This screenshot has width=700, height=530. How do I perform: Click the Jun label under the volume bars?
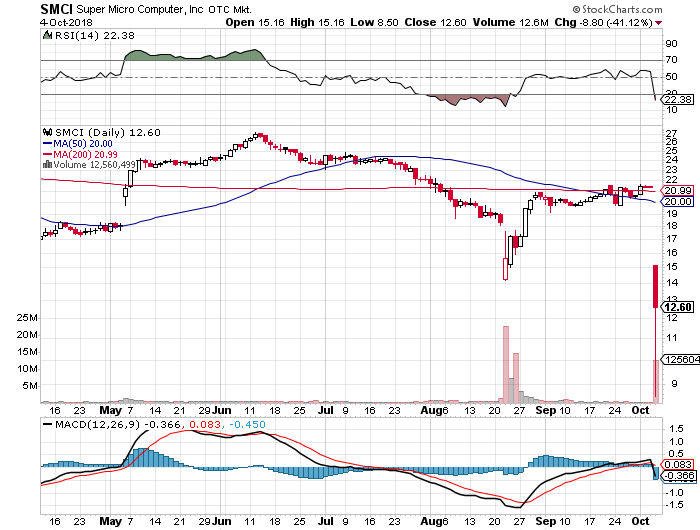pyautogui.click(x=221, y=410)
